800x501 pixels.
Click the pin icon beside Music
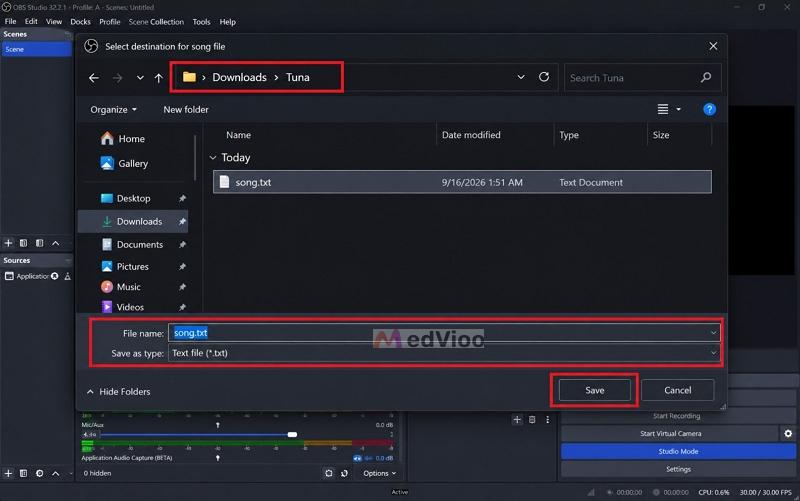pyautogui.click(x=182, y=287)
